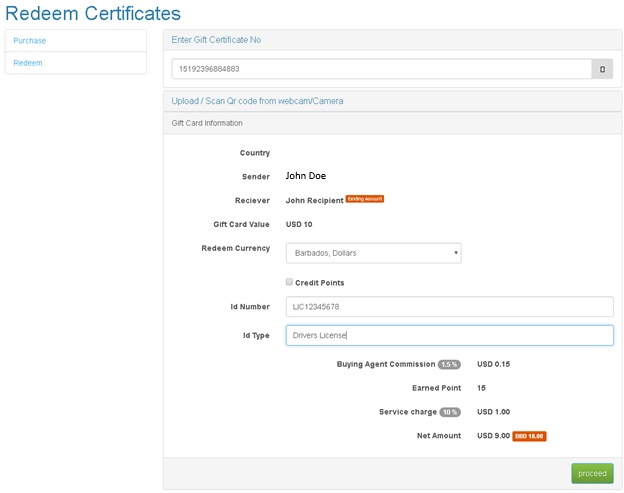624x493 pixels.
Task: Click into the Id Type field
Action: click(449, 335)
